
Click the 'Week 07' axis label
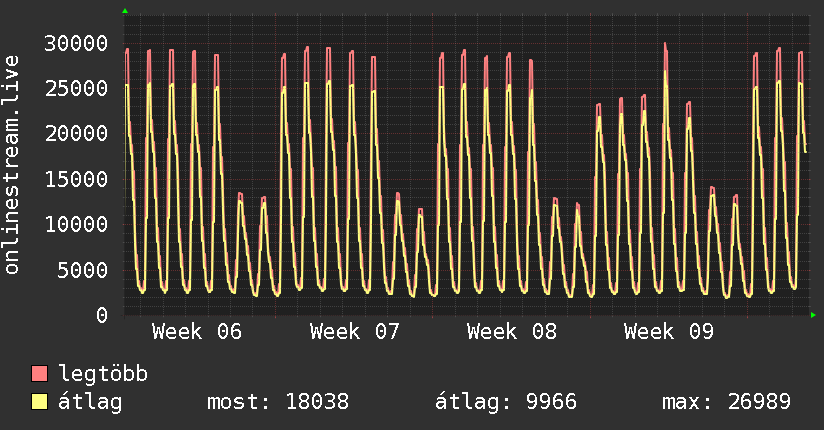coord(355,332)
